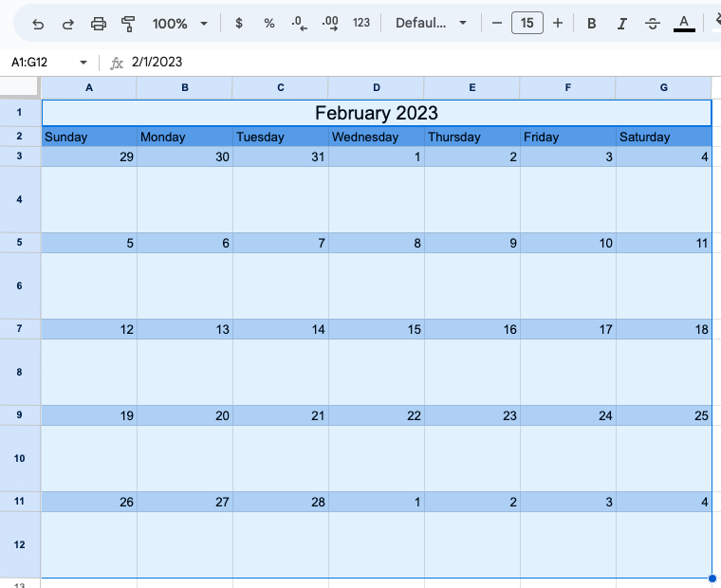Open the 100% zoom dropdown
This screenshot has width=721, height=588.
(x=180, y=24)
